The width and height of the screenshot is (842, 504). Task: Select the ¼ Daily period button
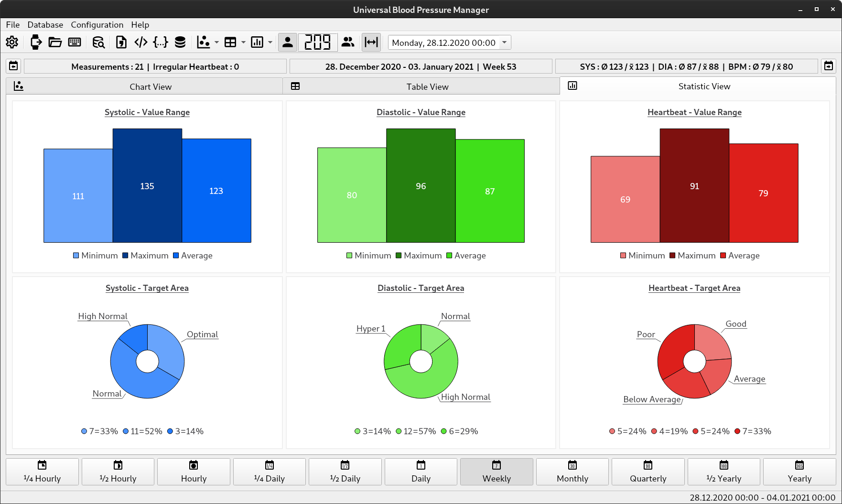(270, 472)
